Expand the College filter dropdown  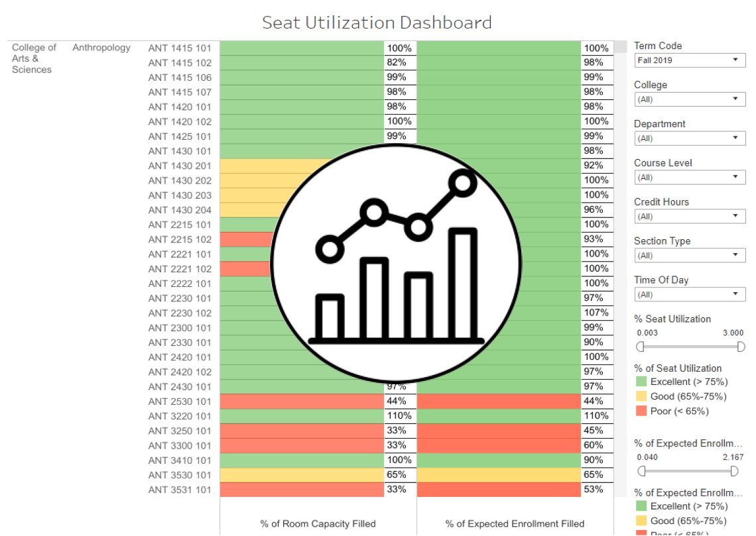pyautogui.click(x=688, y=99)
